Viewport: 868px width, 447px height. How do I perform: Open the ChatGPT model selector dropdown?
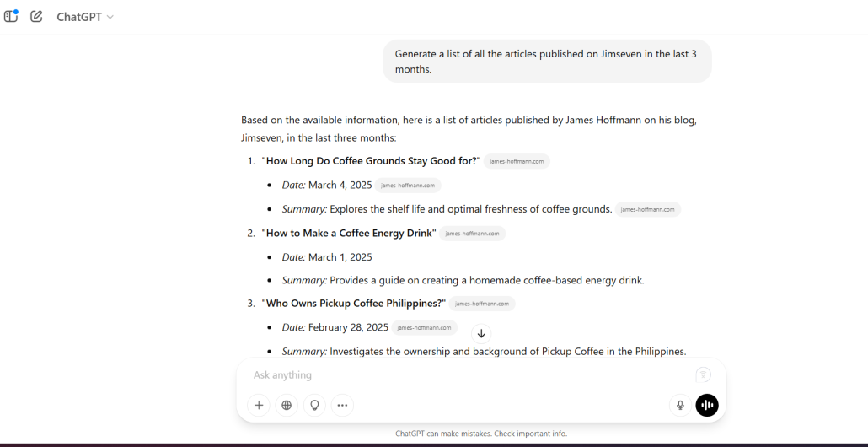[x=85, y=17]
